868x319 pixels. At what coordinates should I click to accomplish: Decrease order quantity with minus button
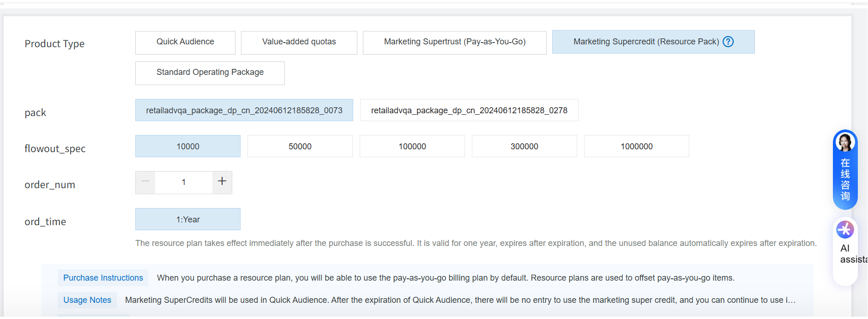pos(145,182)
